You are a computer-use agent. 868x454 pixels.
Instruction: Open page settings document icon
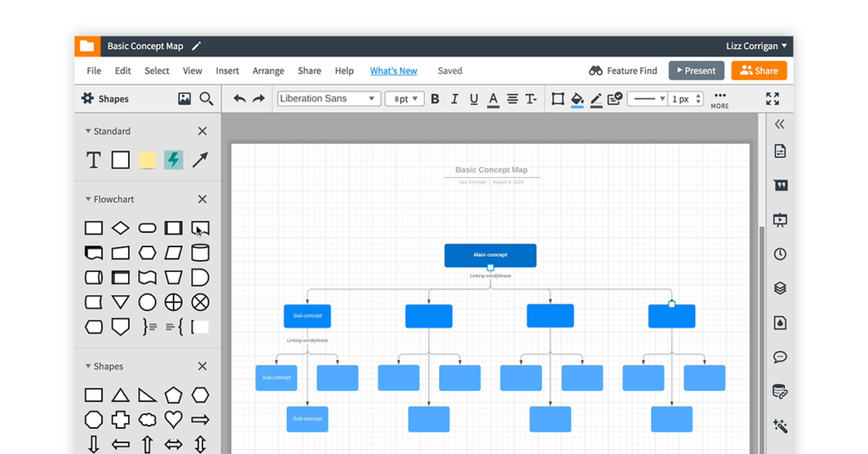[x=780, y=151]
